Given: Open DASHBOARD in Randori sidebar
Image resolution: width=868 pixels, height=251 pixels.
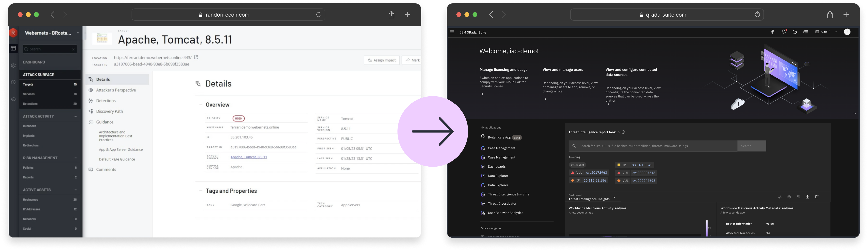Looking at the screenshot, I should (34, 62).
